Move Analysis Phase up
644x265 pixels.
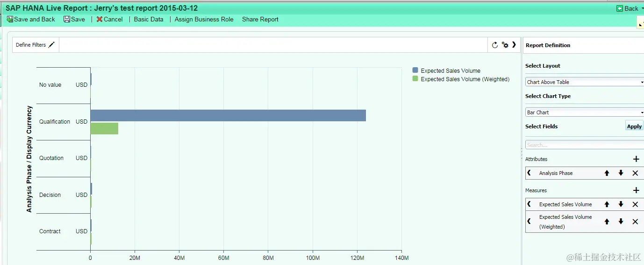[607, 173]
